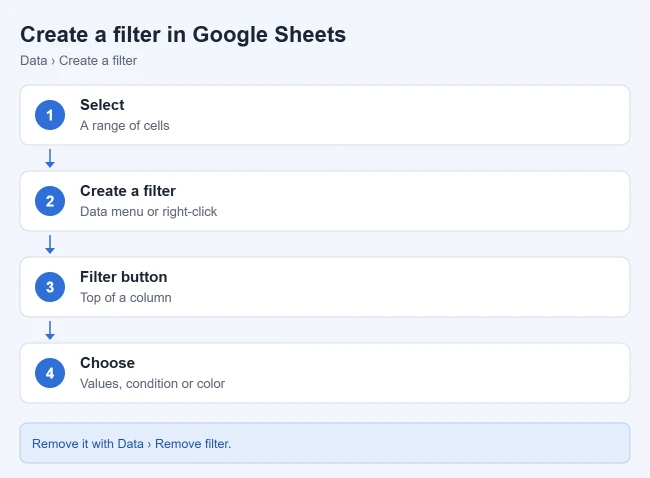Click the 'Data › Create a filter' breadcrumb
The width and height of the screenshot is (650, 478).
tap(78, 61)
